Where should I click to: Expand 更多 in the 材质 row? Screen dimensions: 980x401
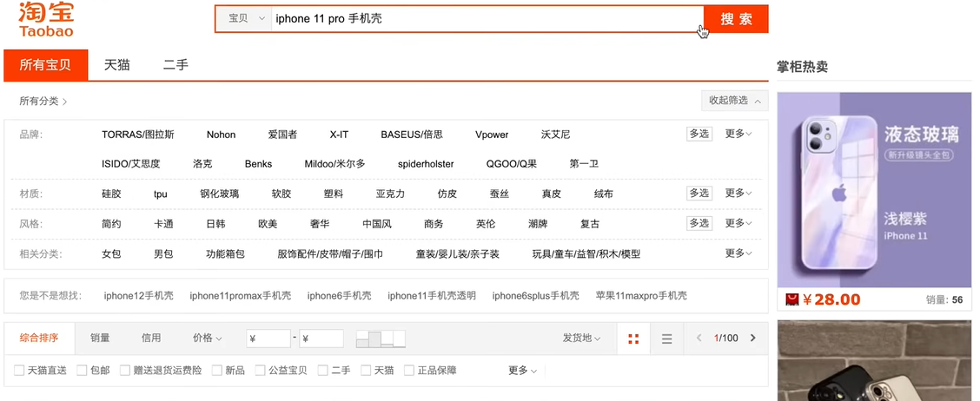[738, 194]
